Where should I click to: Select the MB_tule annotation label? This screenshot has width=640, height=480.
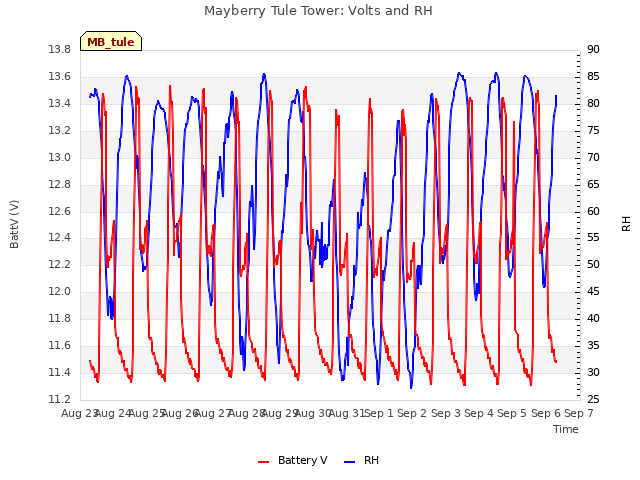pyautogui.click(x=111, y=41)
